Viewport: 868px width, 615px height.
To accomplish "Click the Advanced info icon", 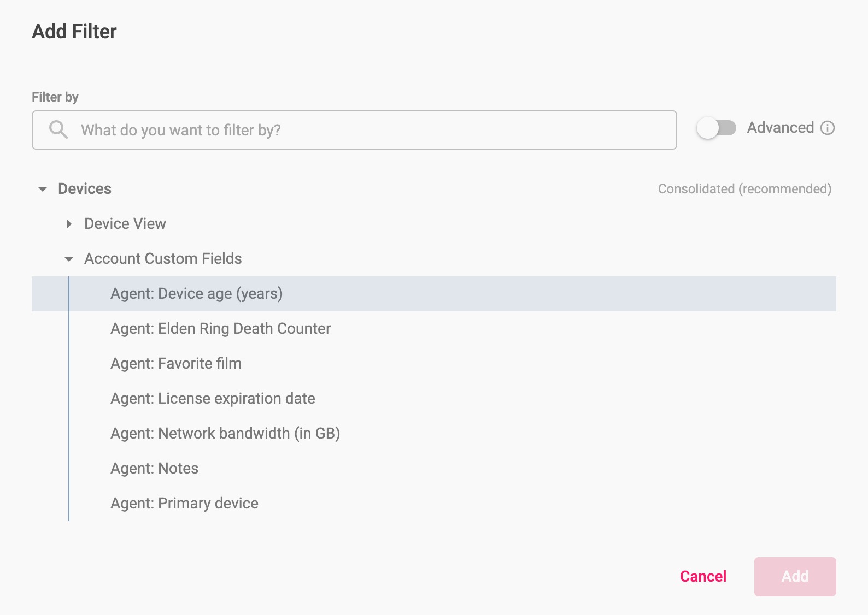I will [x=828, y=128].
